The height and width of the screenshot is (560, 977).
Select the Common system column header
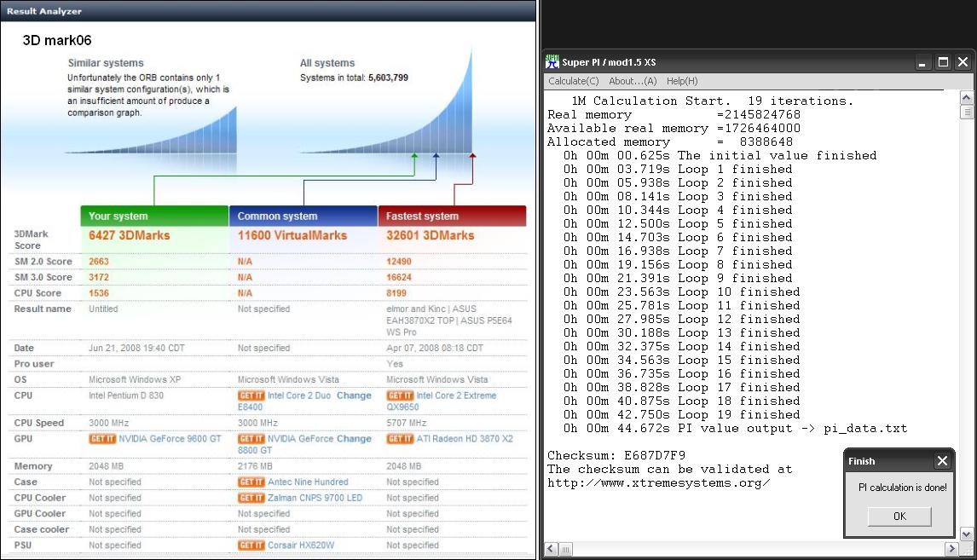coord(304,216)
